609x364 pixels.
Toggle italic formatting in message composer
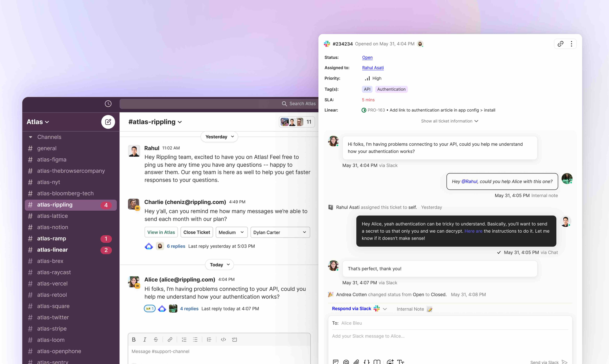145,339
